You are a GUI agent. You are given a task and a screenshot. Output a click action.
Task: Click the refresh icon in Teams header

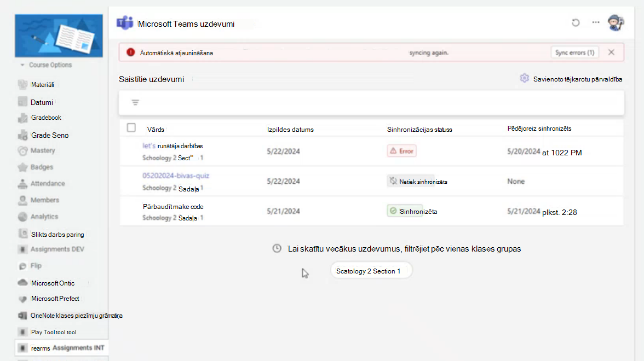tap(576, 22)
